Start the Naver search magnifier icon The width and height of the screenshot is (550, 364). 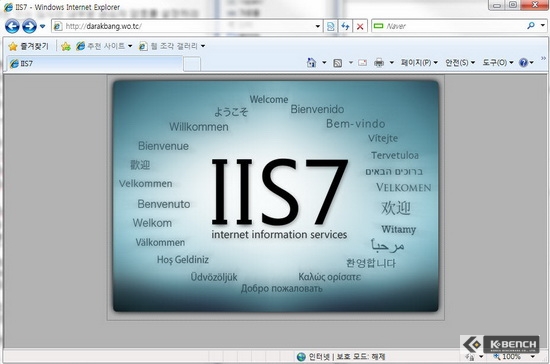(x=531, y=26)
